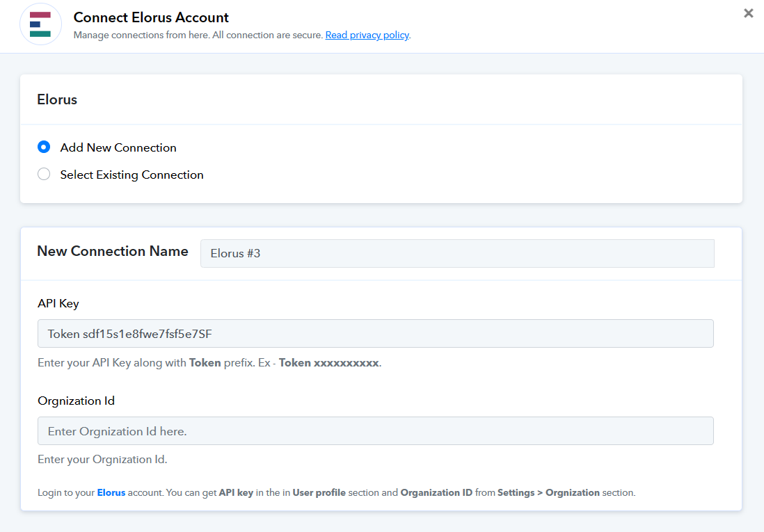
Task: Click the New Connection Name label
Action: pos(113,251)
